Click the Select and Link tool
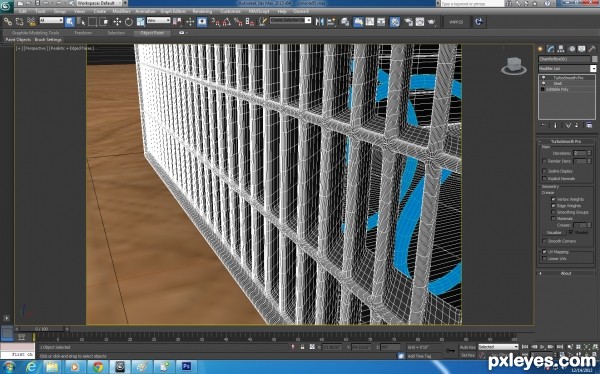 click(8, 22)
